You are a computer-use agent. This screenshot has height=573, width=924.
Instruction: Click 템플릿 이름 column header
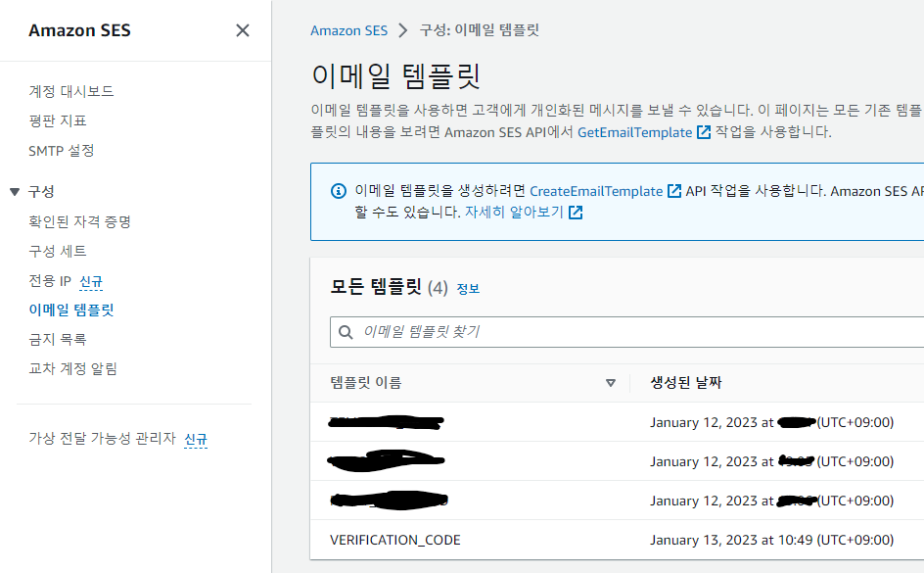tap(366, 383)
